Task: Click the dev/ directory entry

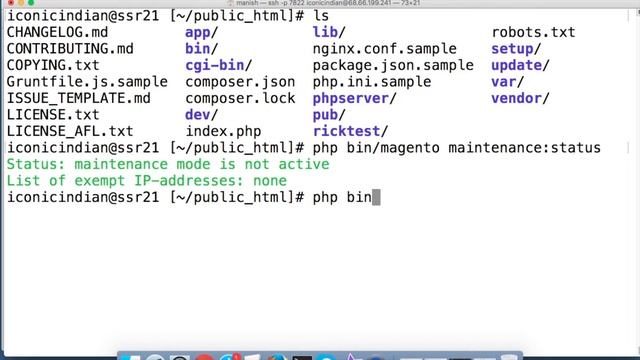Action: (201, 115)
